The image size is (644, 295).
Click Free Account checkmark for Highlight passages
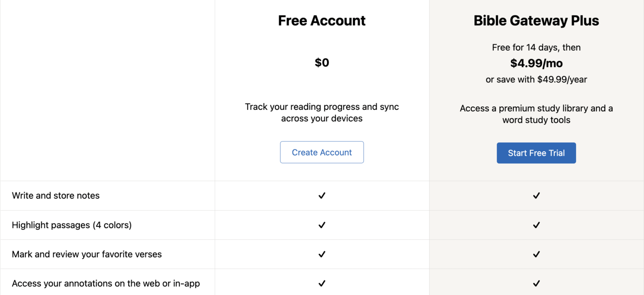point(322,225)
